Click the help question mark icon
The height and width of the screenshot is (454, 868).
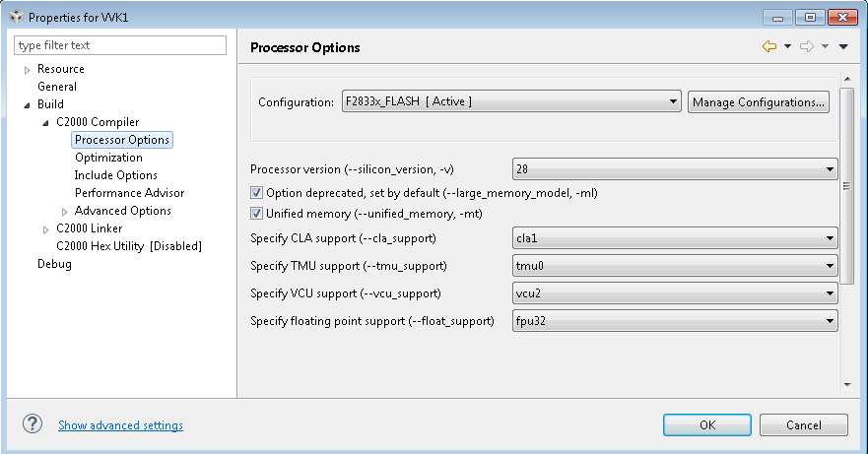[x=33, y=423]
